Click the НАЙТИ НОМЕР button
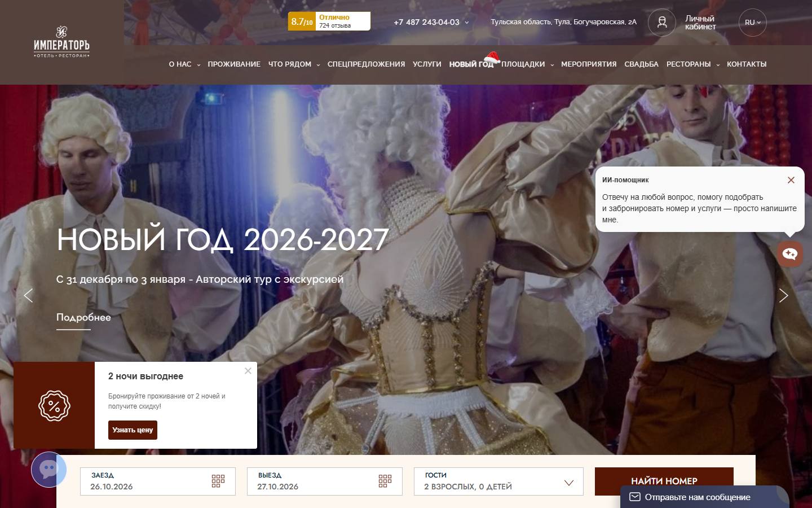This screenshot has height=508, width=812. tap(664, 481)
